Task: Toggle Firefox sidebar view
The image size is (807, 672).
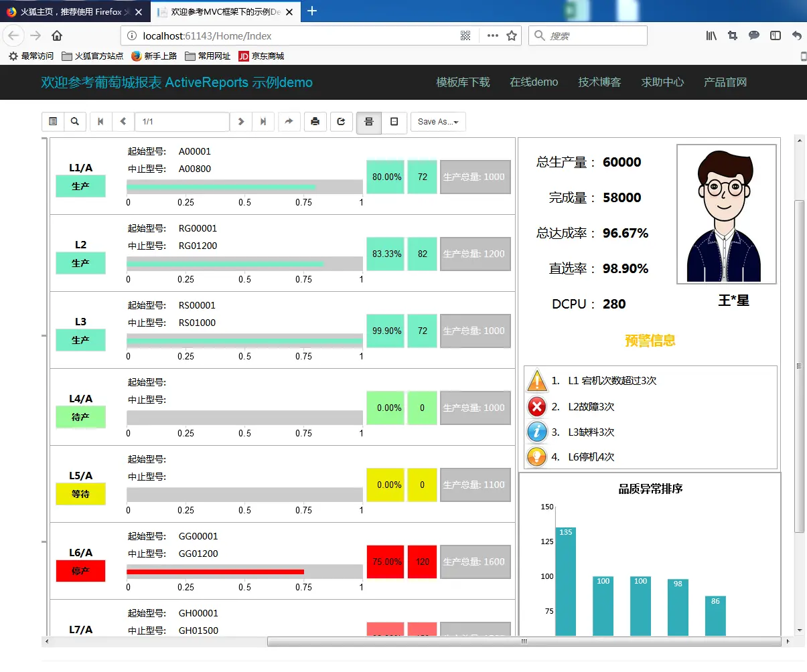Action: (776, 35)
